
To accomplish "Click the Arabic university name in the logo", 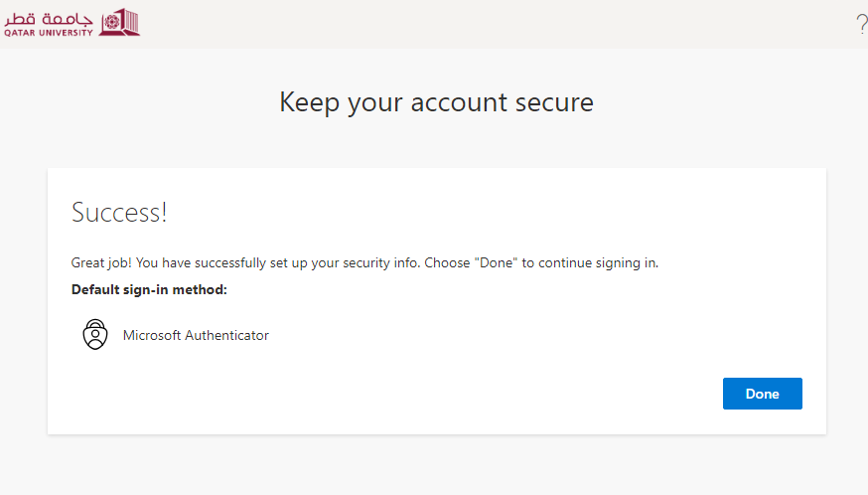I will (50, 17).
